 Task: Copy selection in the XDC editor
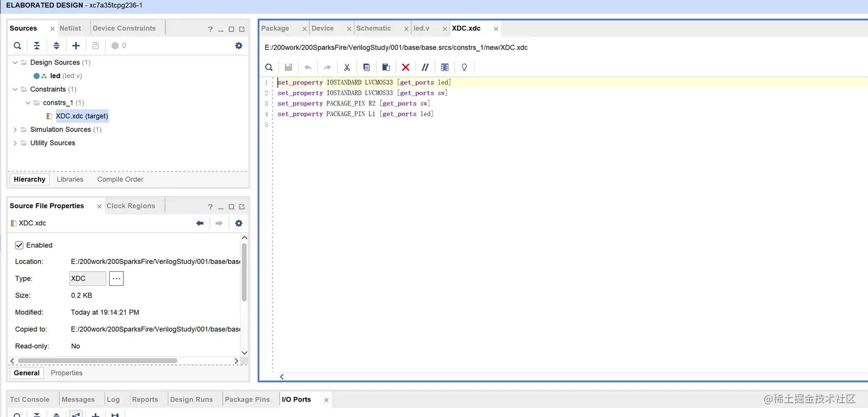[x=366, y=67]
